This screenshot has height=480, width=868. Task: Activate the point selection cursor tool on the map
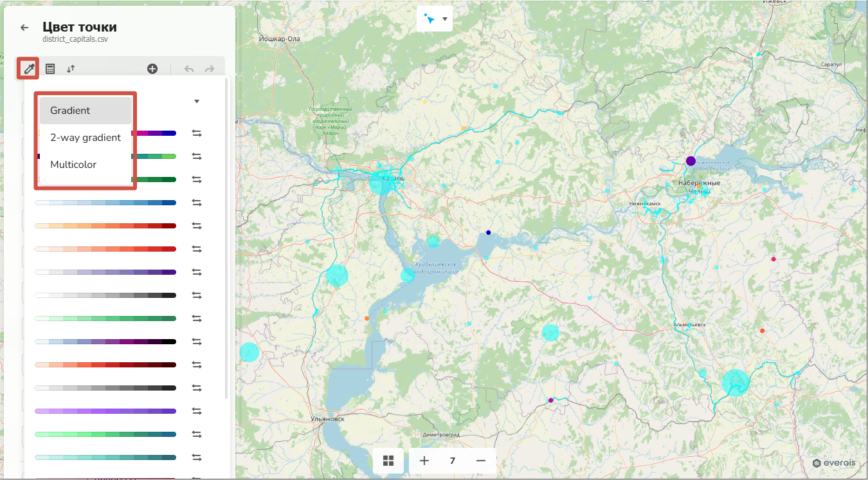pos(429,19)
